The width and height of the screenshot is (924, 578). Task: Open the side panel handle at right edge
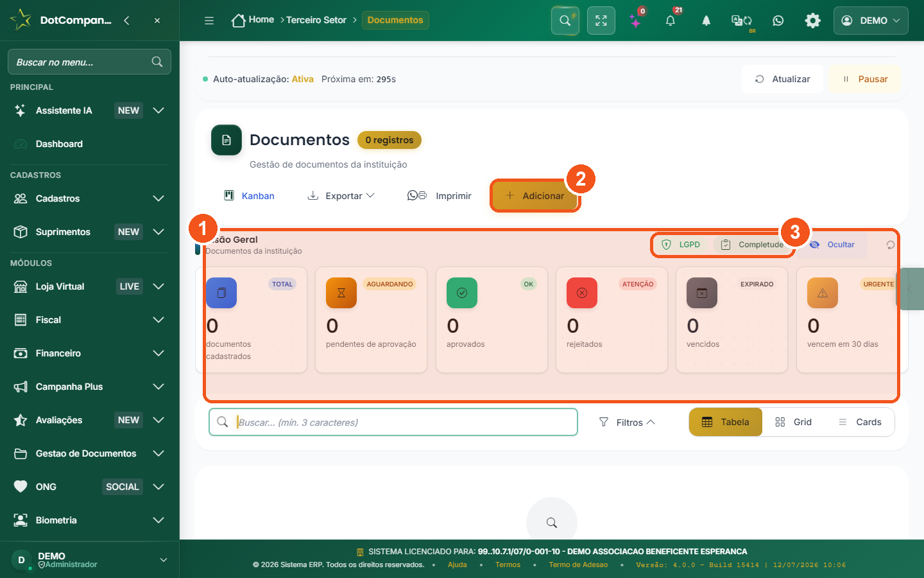click(x=911, y=289)
